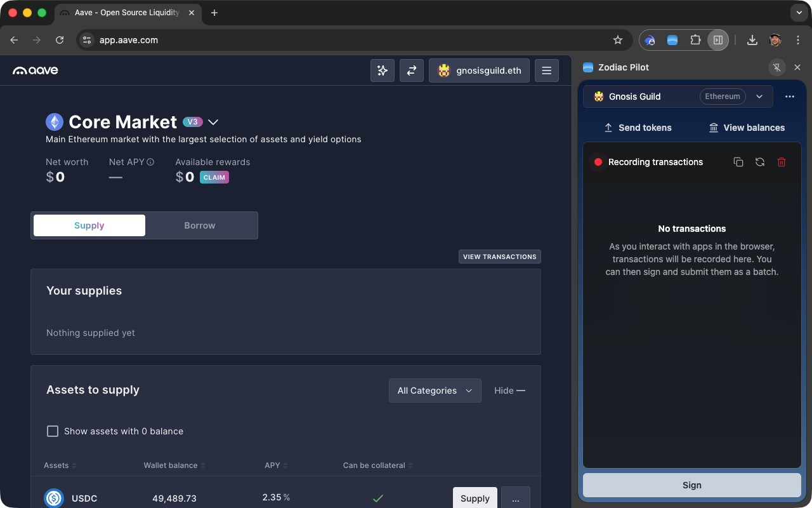812x508 pixels.
Task: Click the blue Zodiac Pilot extension icon in toolbar
Action: (672, 40)
